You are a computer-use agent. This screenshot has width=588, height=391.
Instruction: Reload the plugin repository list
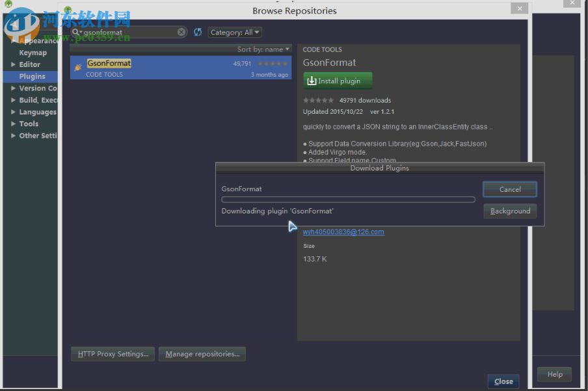point(198,33)
